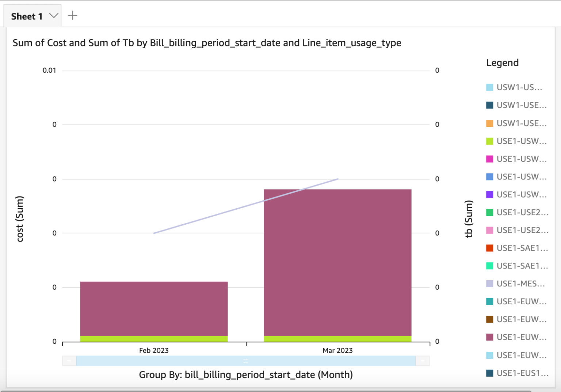Select the purple USE1-USW legend swatch
The width and height of the screenshot is (561, 392).
(x=489, y=194)
